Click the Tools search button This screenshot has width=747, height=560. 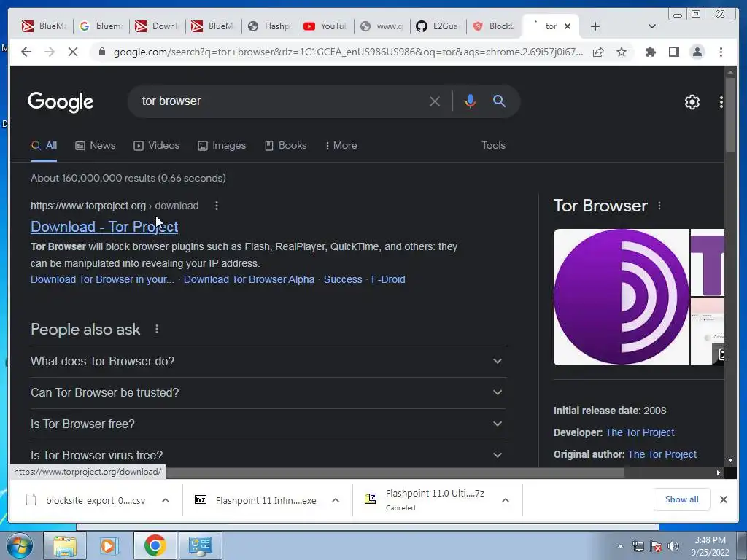click(493, 146)
